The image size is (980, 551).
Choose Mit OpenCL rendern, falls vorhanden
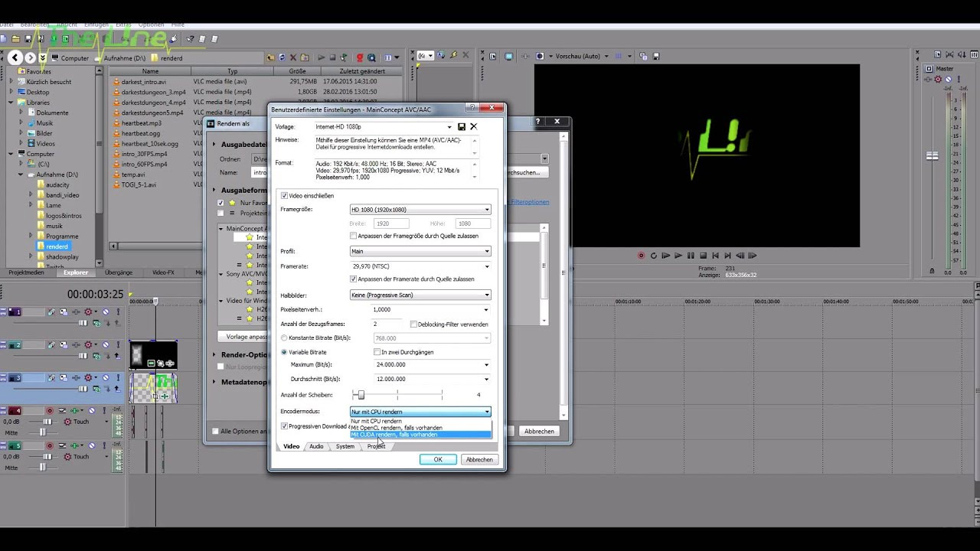coord(420,428)
